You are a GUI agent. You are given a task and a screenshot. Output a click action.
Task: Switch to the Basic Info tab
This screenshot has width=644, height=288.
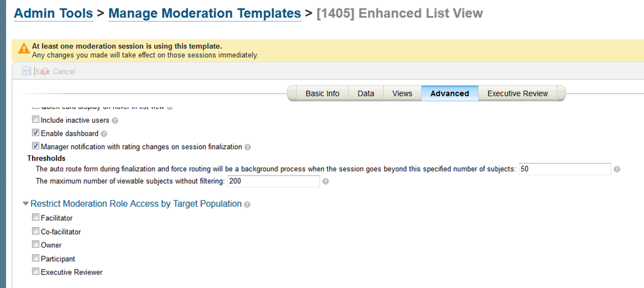(x=322, y=93)
